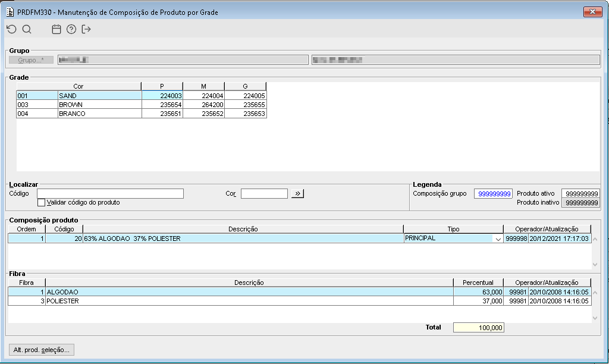Click the P size column header
The height and width of the screenshot is (364, 609).
[162, 86]
